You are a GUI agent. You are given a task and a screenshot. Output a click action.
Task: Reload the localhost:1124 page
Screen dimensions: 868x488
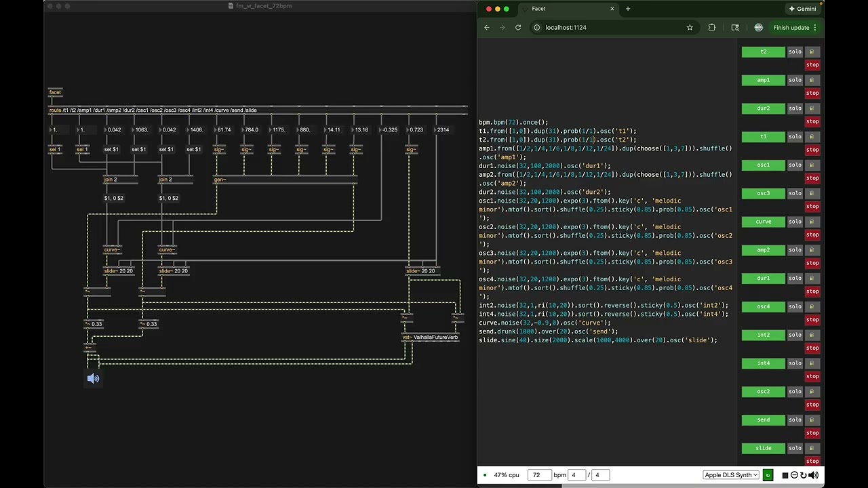pos(518,28)
